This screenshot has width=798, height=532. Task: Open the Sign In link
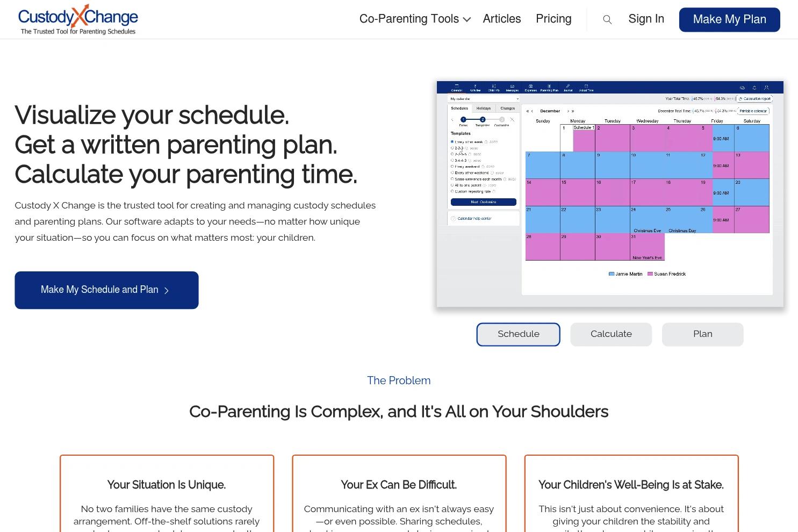coord(646,19)
